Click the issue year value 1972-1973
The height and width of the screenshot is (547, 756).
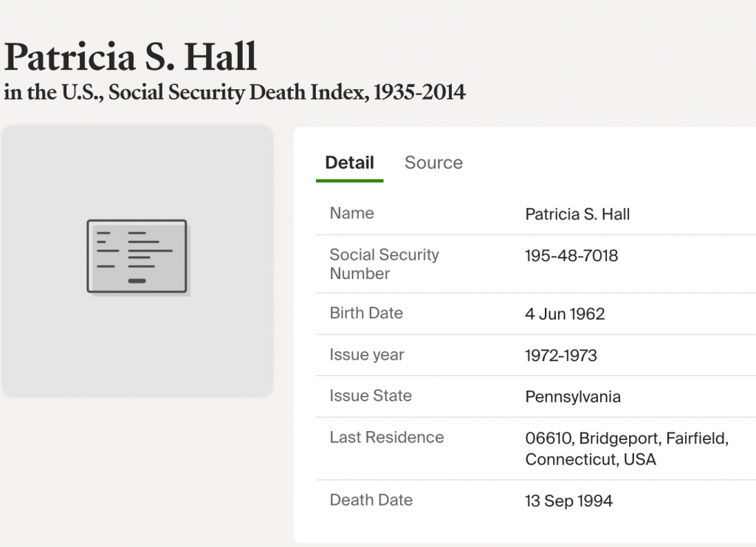click(561, 355)
